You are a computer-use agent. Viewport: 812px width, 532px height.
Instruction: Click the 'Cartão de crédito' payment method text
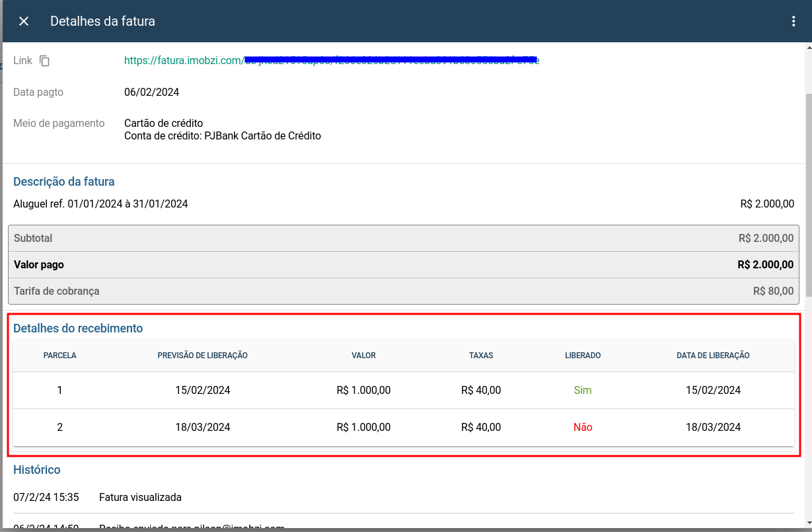click(x=163, y=123)
